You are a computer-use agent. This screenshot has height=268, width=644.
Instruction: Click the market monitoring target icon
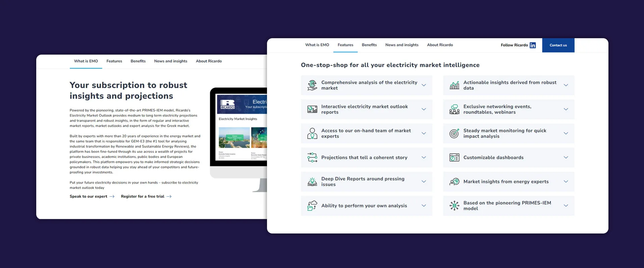[454, 133]
